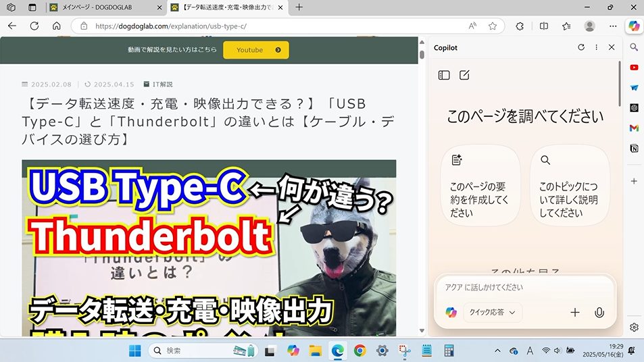Add this page to favorites with star icon

pos(493,26)
